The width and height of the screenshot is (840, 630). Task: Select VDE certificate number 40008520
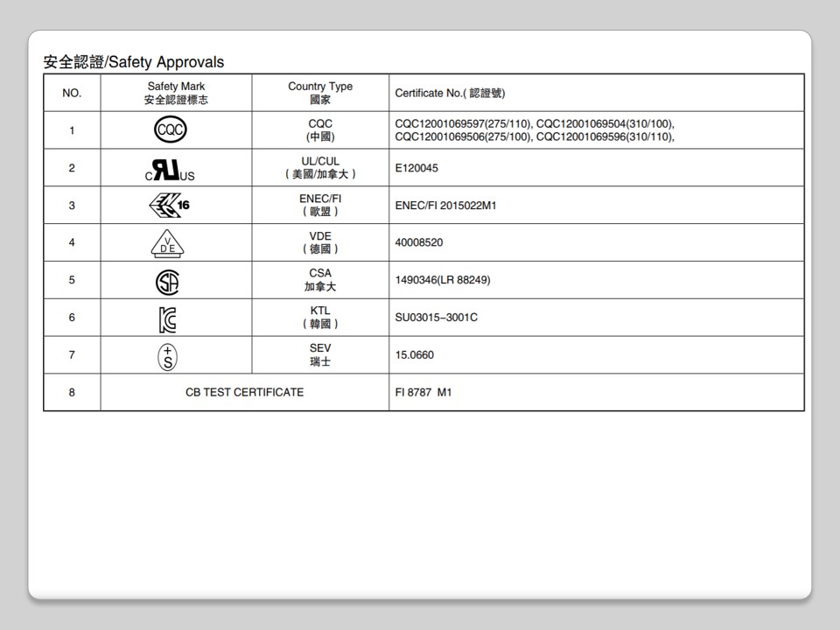coord(419,242)
